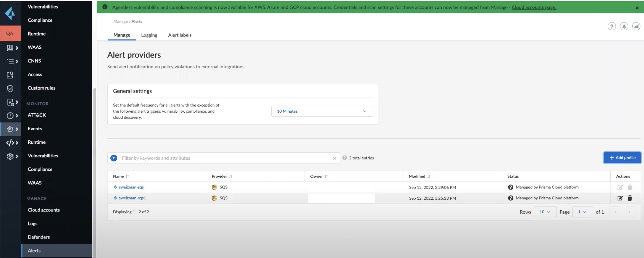Open the list view sidebar icon
The height and width of the screenshot is (258, 644).
(10, 61)
